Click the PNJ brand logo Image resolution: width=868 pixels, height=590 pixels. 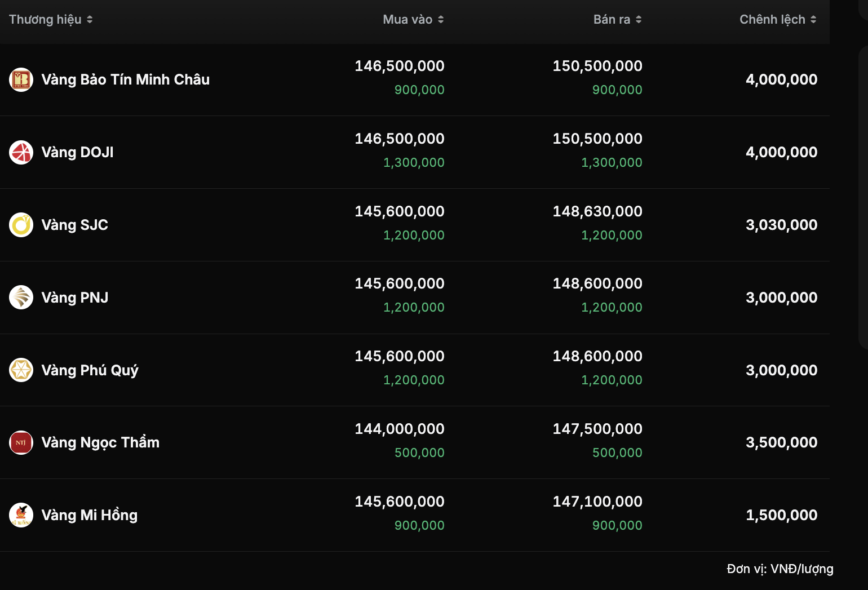[21, 298]
